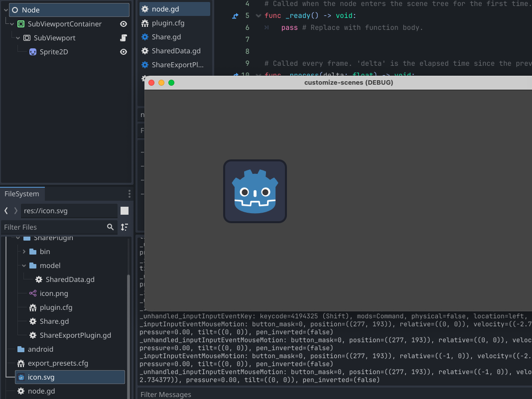The image size is (532, 399).
Task: Click the bin folder icon
Action: coord(33,252)
